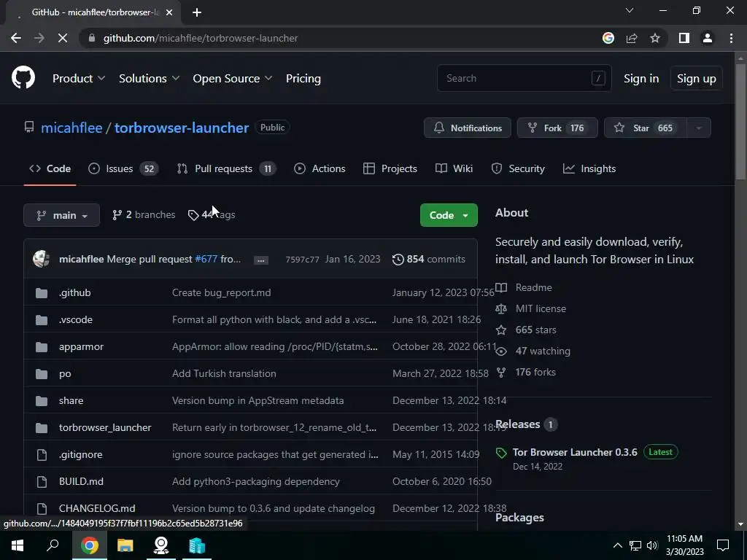The height and width of the screenshot is (560, 747).
Task: Switch to Pull requests tab
Action: coord(227,168)
